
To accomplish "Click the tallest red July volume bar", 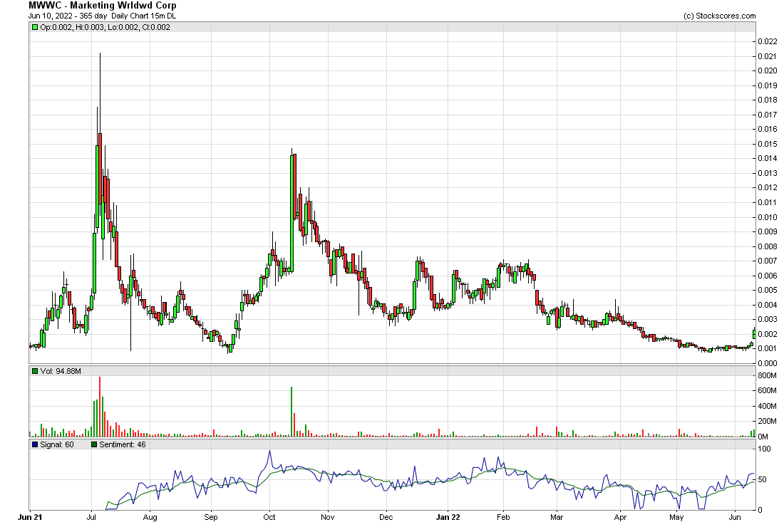I will click(x=100, y=407).
